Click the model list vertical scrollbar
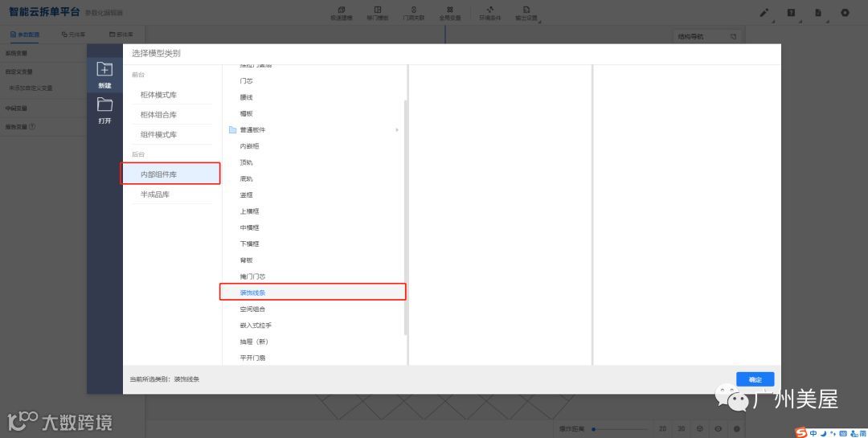Viewport: 868px width, 438px height. [406, 217]
